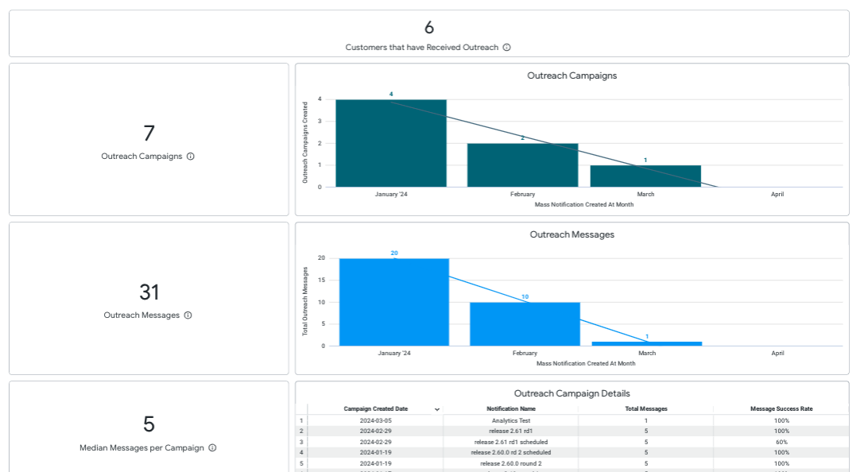Click info icon beside Customers that have Received Outreach
The width and height of the screenshot is (868, 472).
pos(507,48)
